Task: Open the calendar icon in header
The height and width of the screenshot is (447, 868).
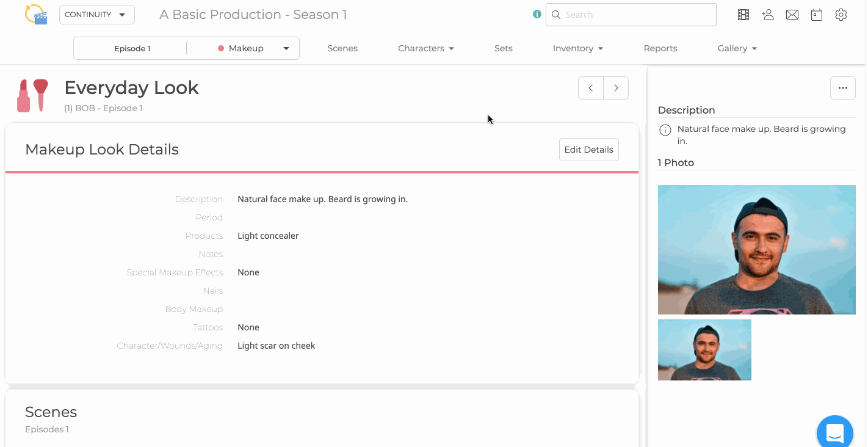Action: click(817, 15)
